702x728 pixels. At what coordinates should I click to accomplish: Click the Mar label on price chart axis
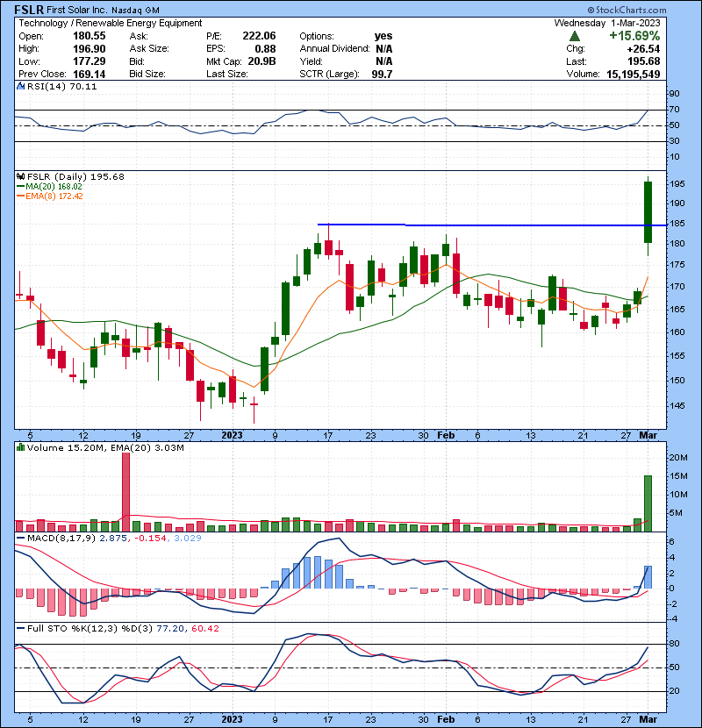[x=648, y=436]
